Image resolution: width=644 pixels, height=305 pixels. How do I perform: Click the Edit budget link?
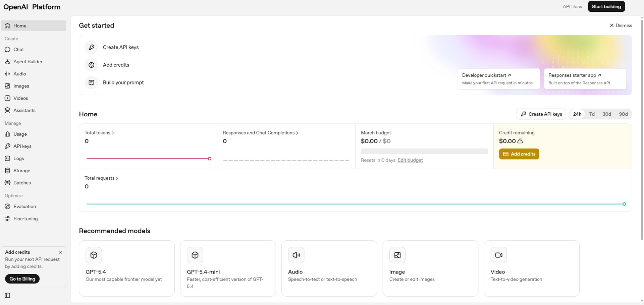coord(410,160)
